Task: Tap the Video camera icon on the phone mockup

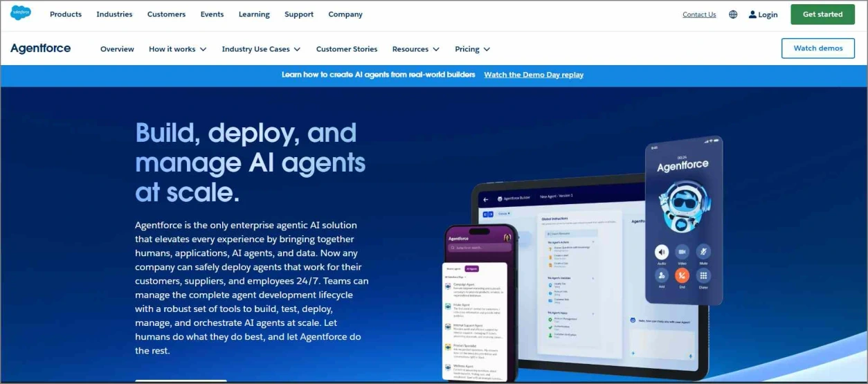Action: coord(682,252)
